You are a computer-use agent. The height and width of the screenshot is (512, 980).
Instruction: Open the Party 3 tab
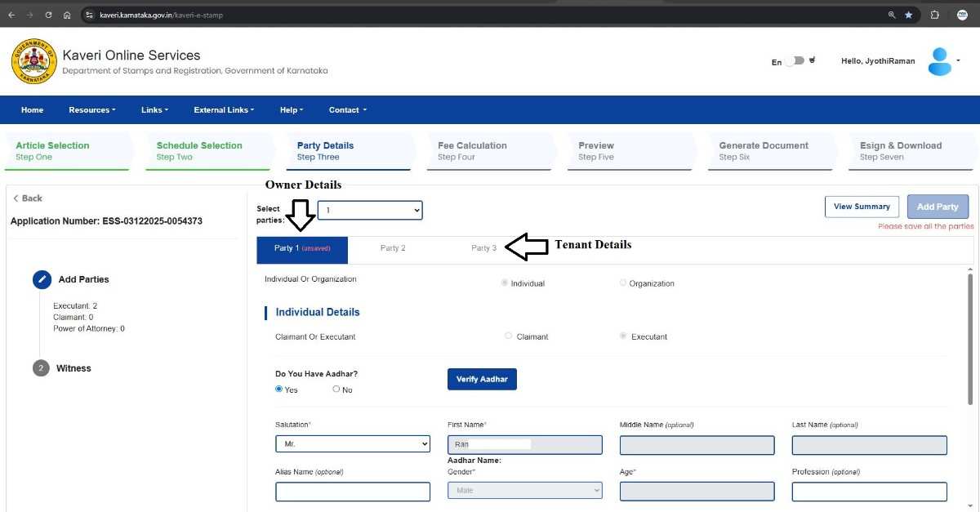coord(483,248)
